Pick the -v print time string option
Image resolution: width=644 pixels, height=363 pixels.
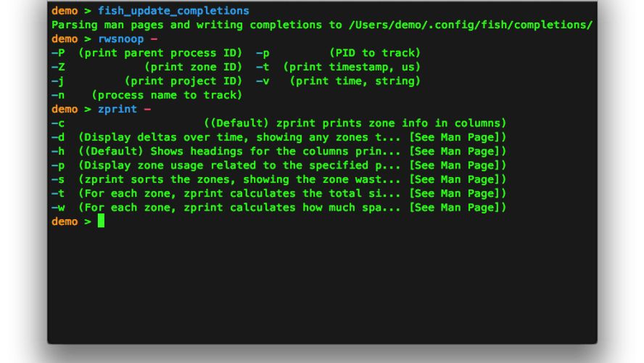[x=339, y=81]
